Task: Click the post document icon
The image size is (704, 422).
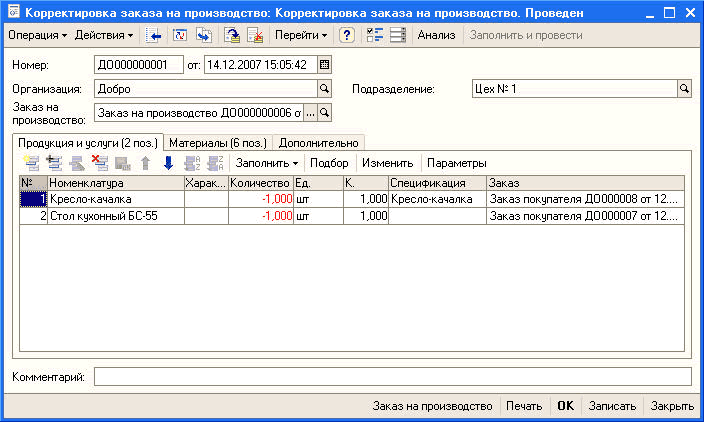Action: click(232, 35)
